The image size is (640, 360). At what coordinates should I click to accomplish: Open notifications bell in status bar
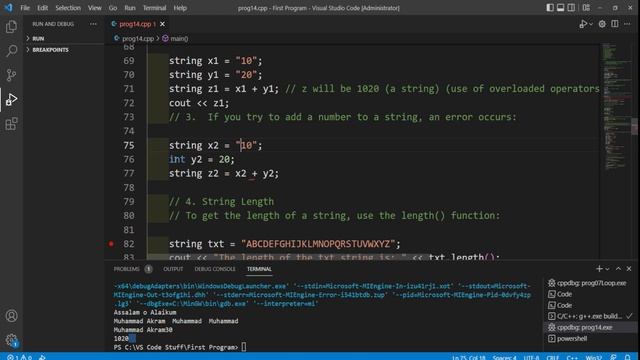[x=628, y=357]
